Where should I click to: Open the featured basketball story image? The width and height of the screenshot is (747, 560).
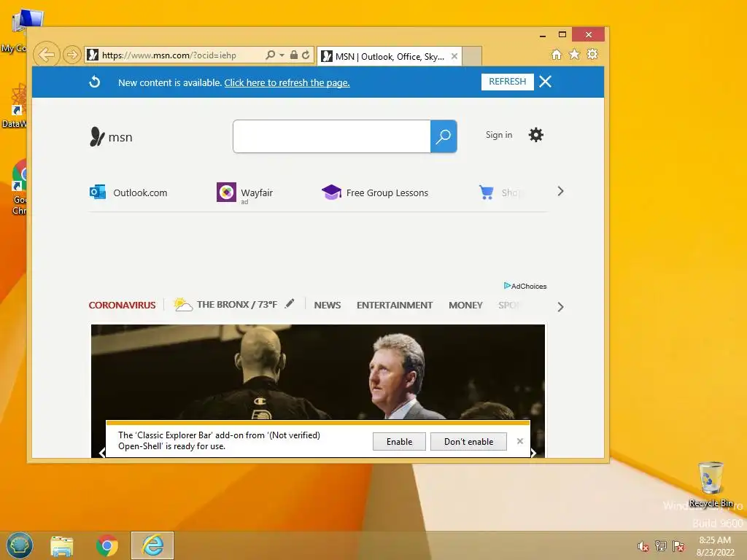(318, 371)
